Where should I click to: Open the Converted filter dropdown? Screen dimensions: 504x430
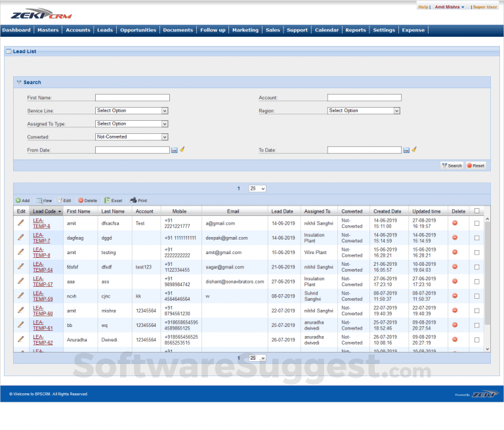click(x=132, y=137)
